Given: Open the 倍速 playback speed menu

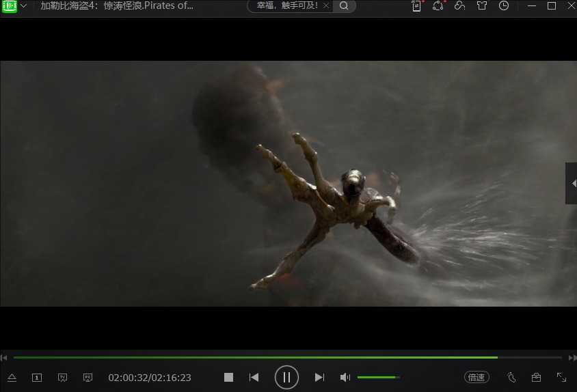Looking at the screenshot, I should [x=477, y=377].
